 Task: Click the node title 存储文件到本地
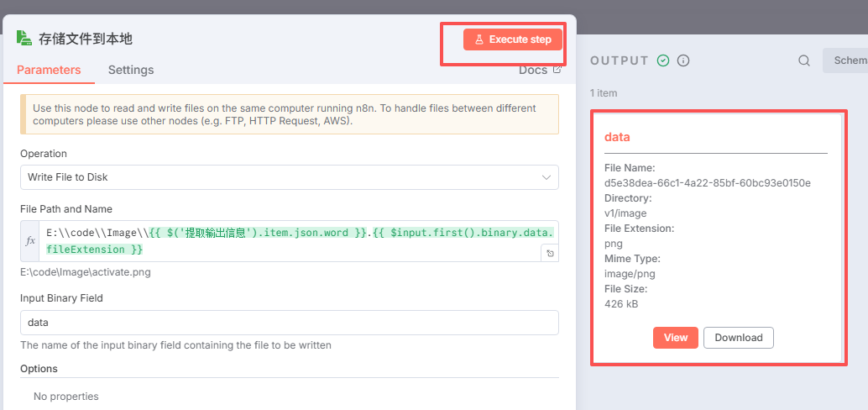coord(86,39)
